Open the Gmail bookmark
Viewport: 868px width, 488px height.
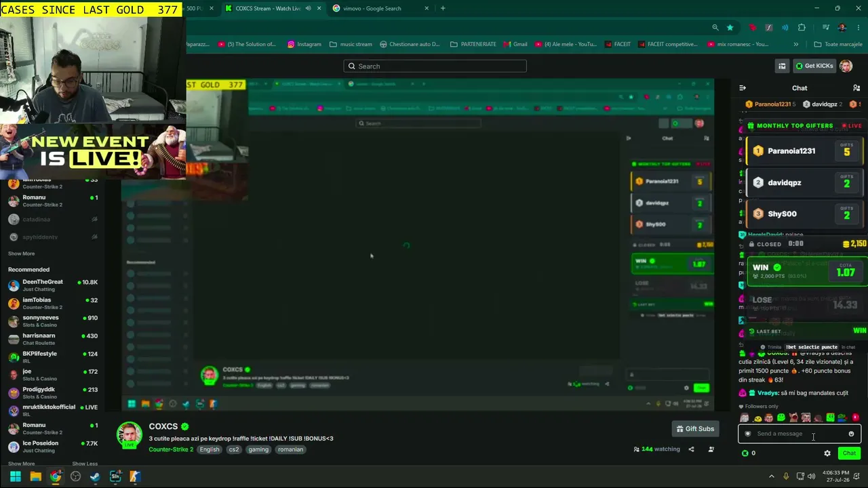tap(515, 44)
